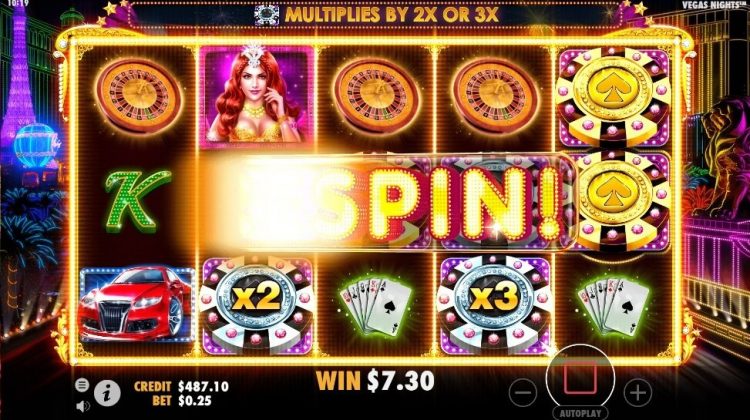The image size is (750, 420).
Task: Click the green K symbol
Action: (138, 200)
